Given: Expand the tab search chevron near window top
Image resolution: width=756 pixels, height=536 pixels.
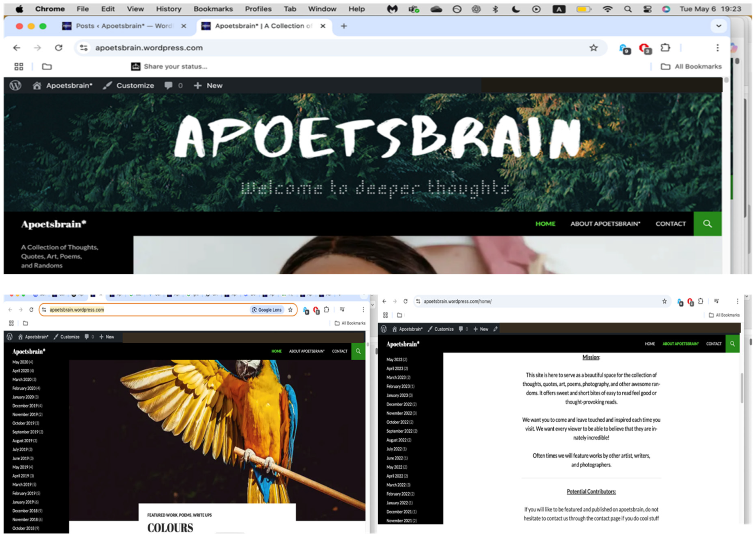Looking at the screenshot, I should pos(718,26).
